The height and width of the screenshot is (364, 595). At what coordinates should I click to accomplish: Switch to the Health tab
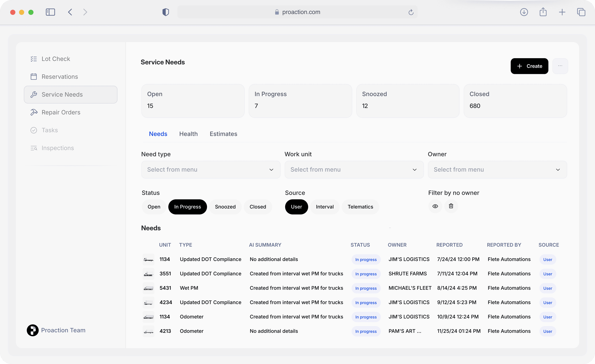(x=188, y=134)
